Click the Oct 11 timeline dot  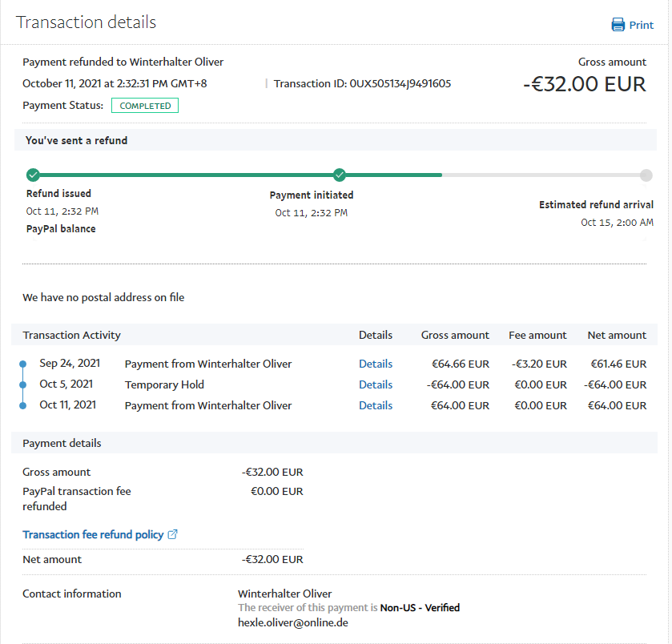[x=23, y=406]
